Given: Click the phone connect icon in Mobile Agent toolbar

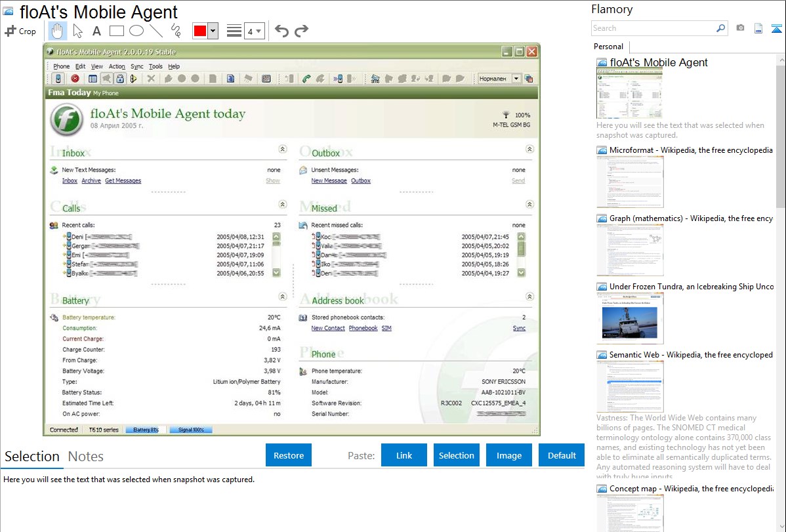Looking at the screenshot, I should tap(58, 79).
